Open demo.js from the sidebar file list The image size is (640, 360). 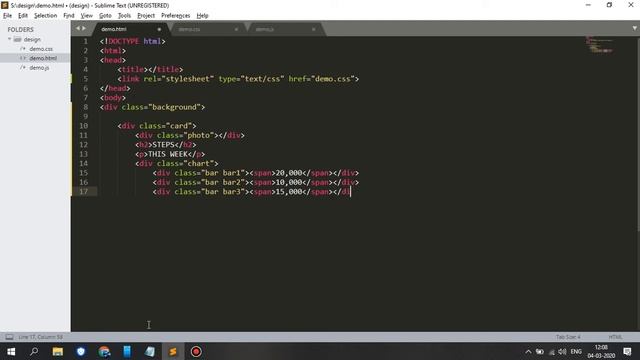tap(39, 67)
